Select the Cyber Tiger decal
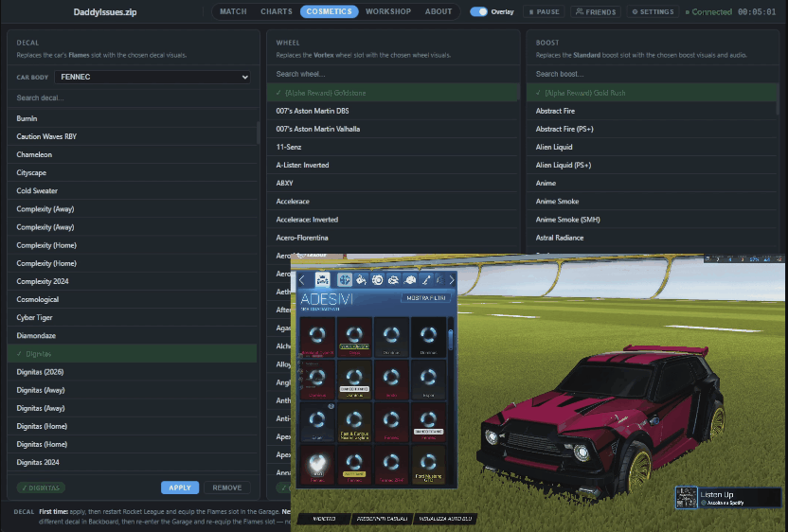788x532 pixels. (x=133, y=317)
